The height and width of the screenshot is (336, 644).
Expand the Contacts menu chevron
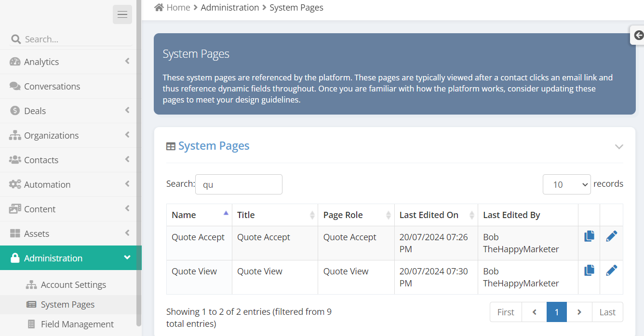(x=127, y=159)
